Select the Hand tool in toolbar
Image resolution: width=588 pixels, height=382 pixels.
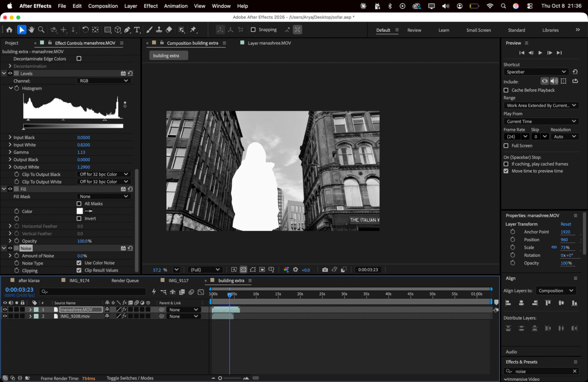(31, 29)
